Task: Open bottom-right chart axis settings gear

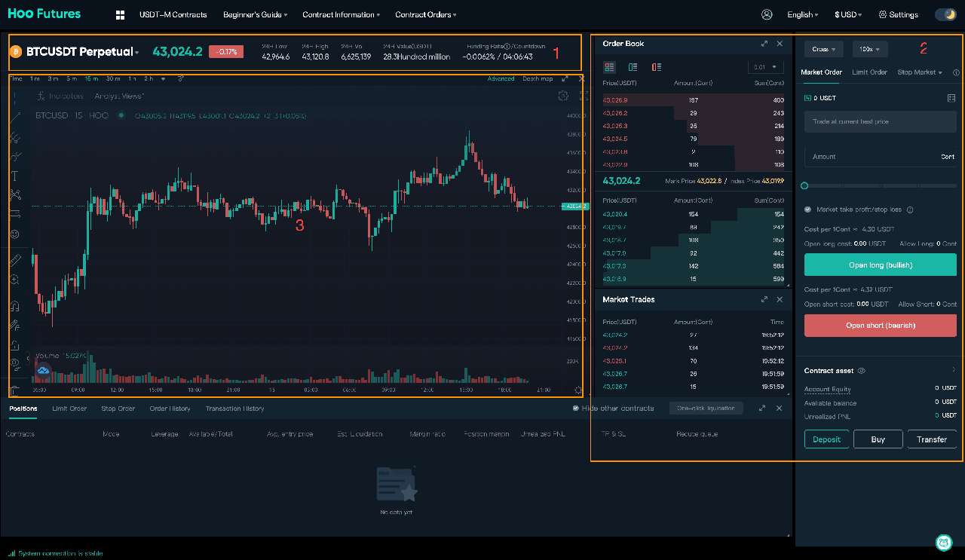Action: pyautogui.click(x=578, y=390)
